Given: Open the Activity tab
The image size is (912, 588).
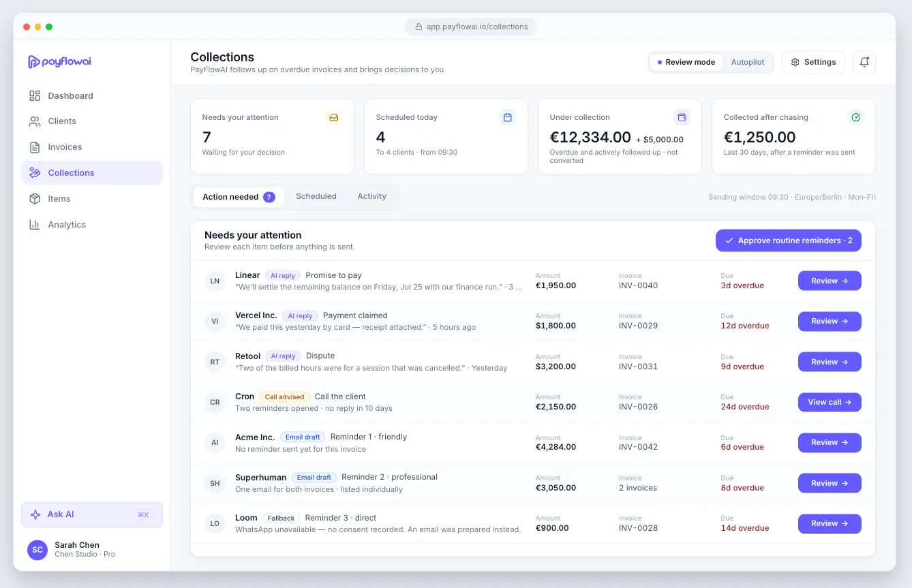Looking at the screenshot, I should tap(371, 196).
